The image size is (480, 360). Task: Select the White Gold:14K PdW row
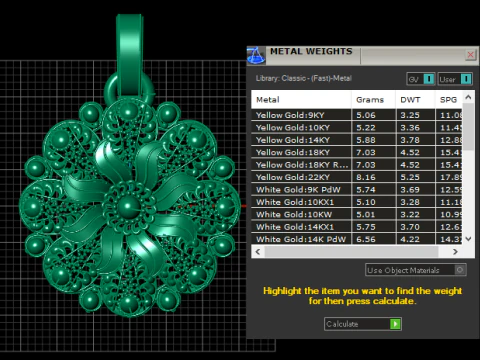357,239
